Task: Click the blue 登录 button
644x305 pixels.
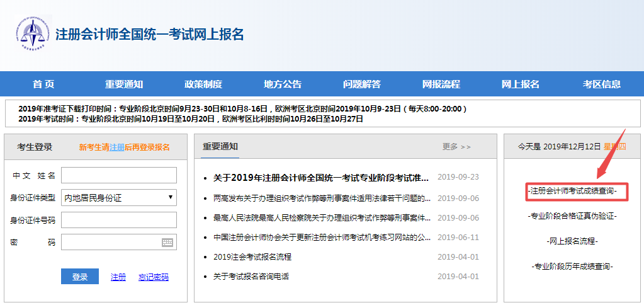Action: (x=80, y=277)
